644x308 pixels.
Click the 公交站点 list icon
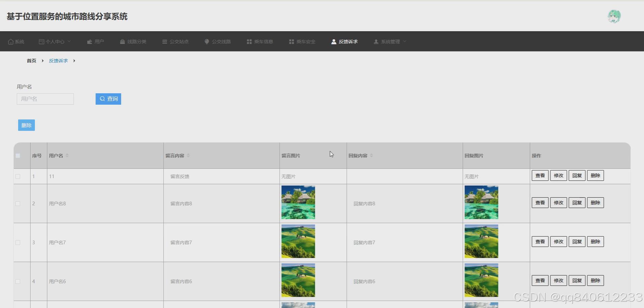[x=165, y=42]
